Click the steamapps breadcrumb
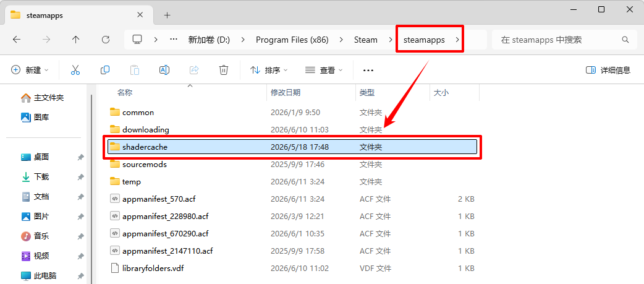The width and height of the screenshot is (644, 284). (424, 40)
